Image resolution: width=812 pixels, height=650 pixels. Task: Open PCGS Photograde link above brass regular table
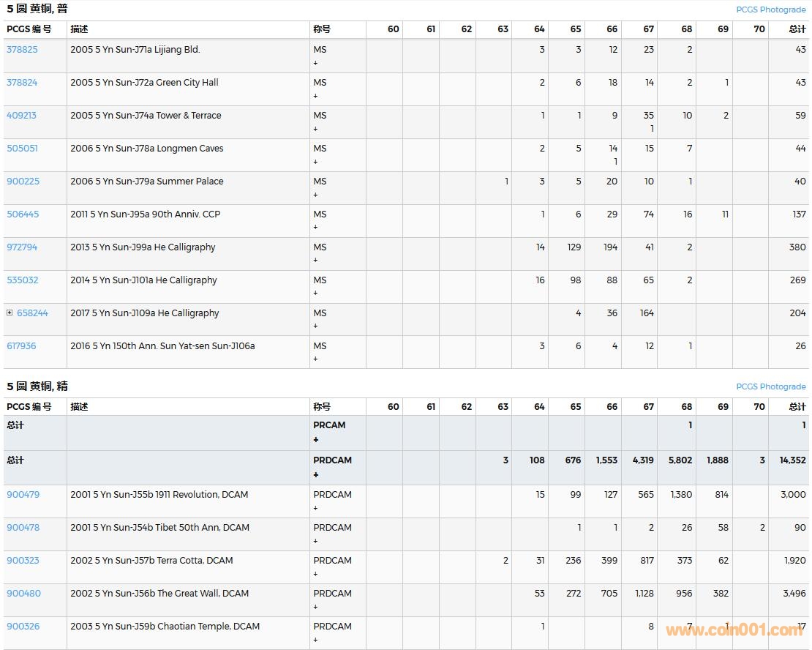pyautogui.click(x=770, y=10)
